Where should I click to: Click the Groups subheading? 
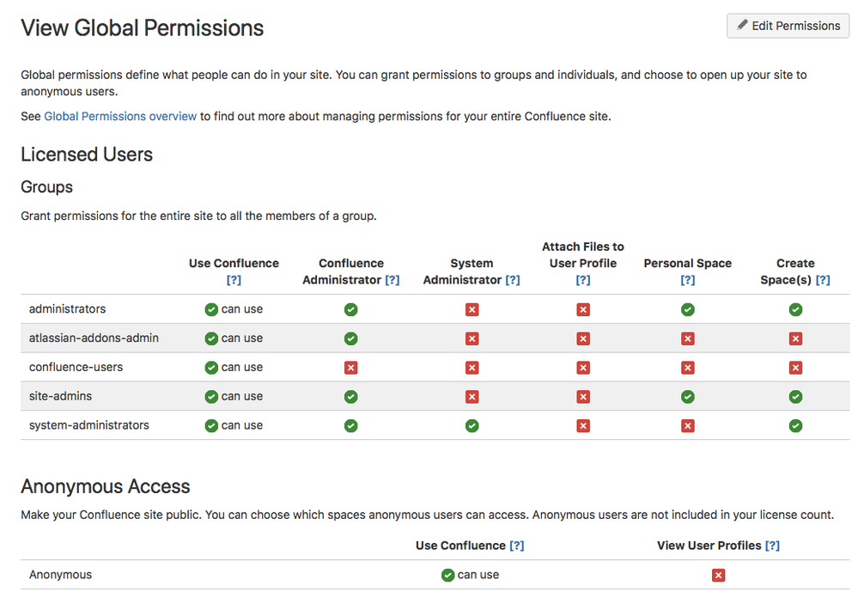tap(46, 187)
